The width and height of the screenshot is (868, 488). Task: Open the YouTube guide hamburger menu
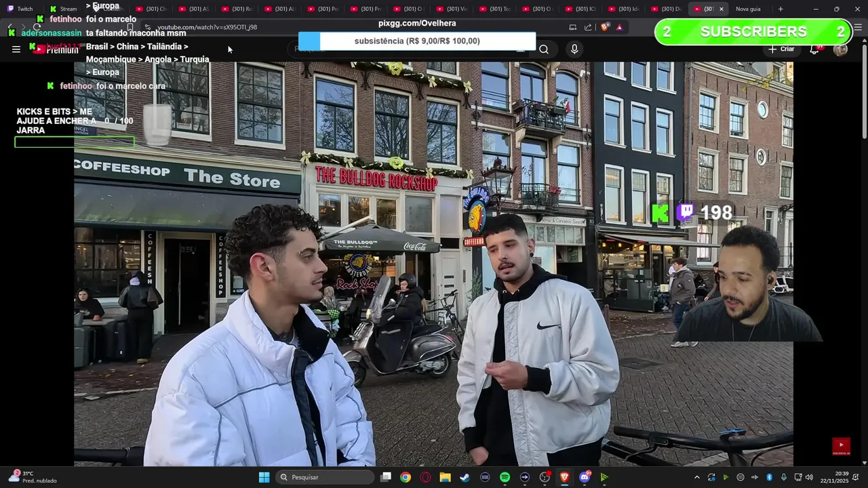point(16,49)
